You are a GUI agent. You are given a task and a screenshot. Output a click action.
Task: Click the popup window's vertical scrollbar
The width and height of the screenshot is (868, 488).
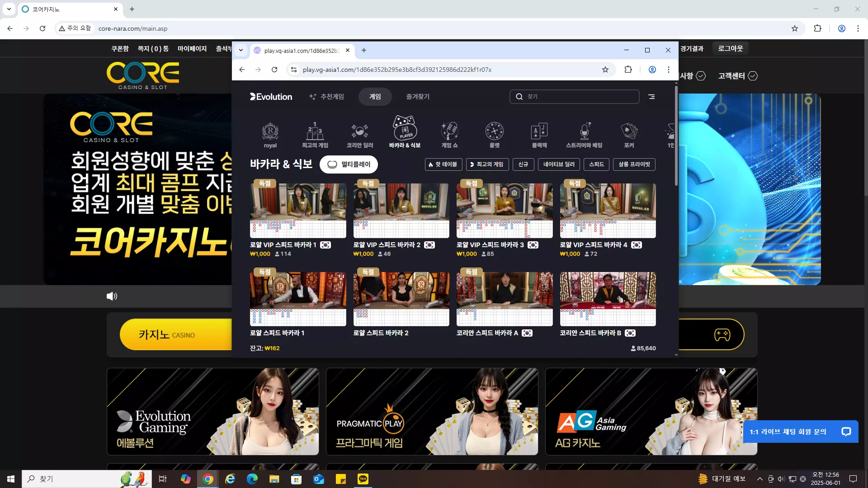pos(676,136)
